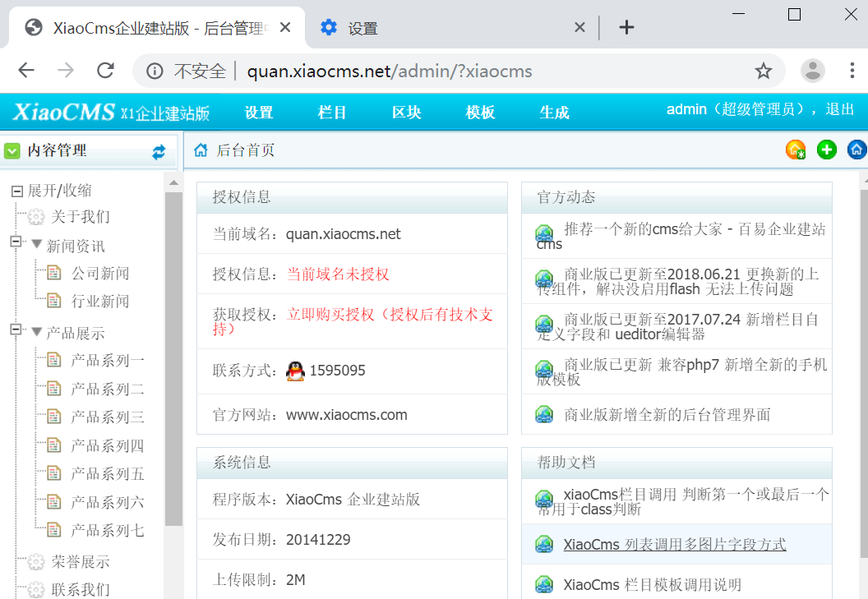The width and height of the screenshot is (868, 599).
Task: Click the not-secure site info icon
Action: (x=155, y=71)
